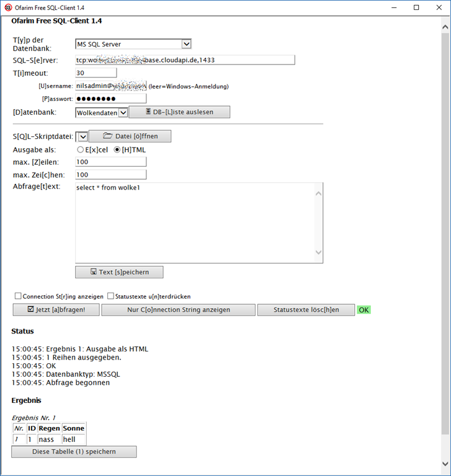Click the 'Ergebnis Nr. 1' caption
Viewport: 451px width, 476px height.
click(33, 418)
